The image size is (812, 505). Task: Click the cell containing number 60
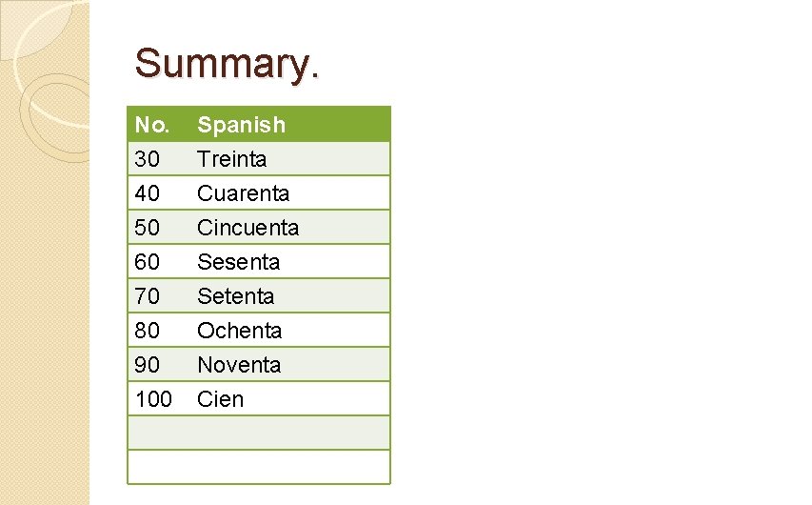(148, 262)
